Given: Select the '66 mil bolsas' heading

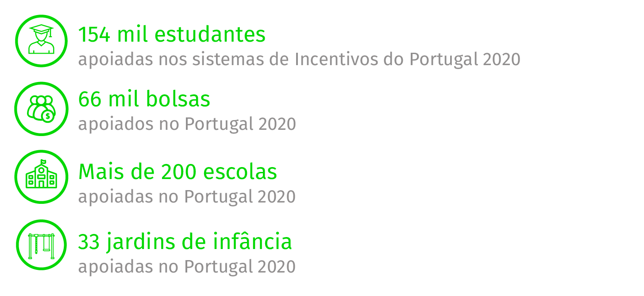Looking at the screenshot, I should [x=144, y=99].
